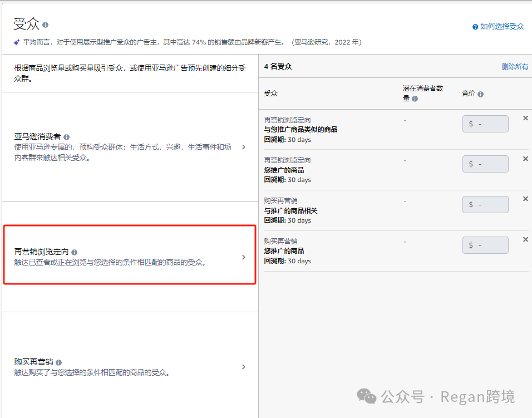Image resolution: width=532 pixels, height=418 pixels.
Task: Click info icon next to 亚马逊消费者
Action: pos(67,137)
